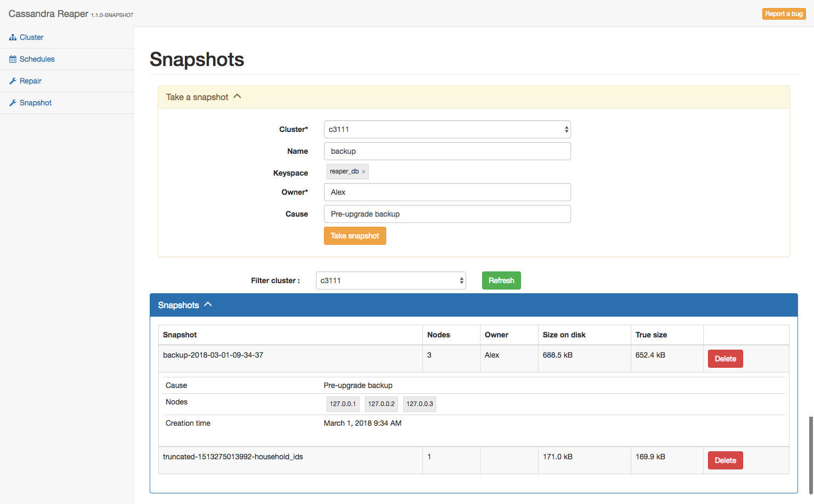The height and width of the screenshot is (504, 814).
Task: Click the Cassandra Reaper title link
Action: pos(48,14)
